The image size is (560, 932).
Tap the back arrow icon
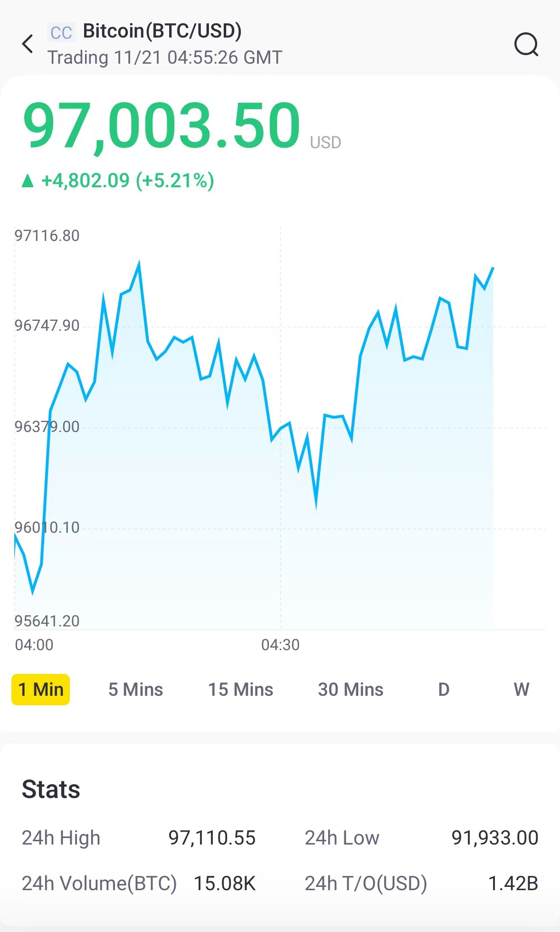28,44
